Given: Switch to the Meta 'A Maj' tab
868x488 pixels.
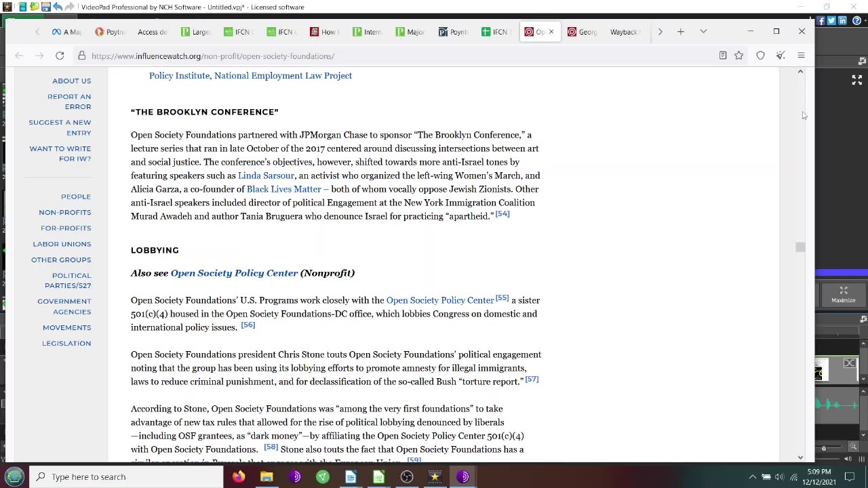Looking at the screenshot, I should pos(66,32).
